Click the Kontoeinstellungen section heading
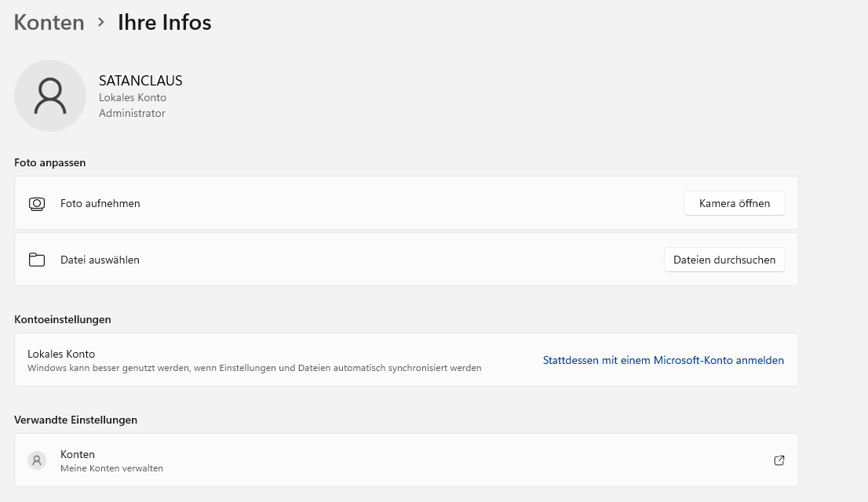The image size is (868, 502). click(x=63, y=319)
